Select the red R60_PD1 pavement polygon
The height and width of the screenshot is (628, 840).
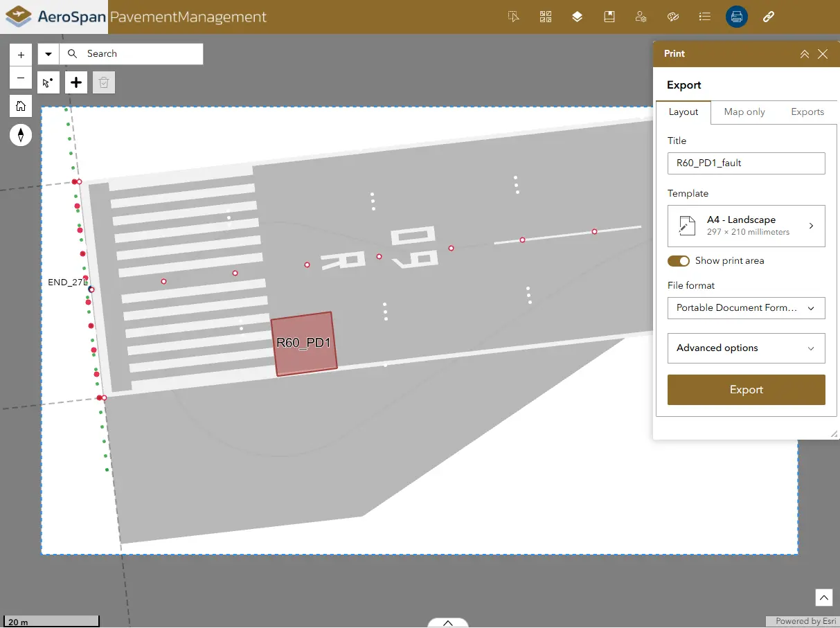click(303, 344)
